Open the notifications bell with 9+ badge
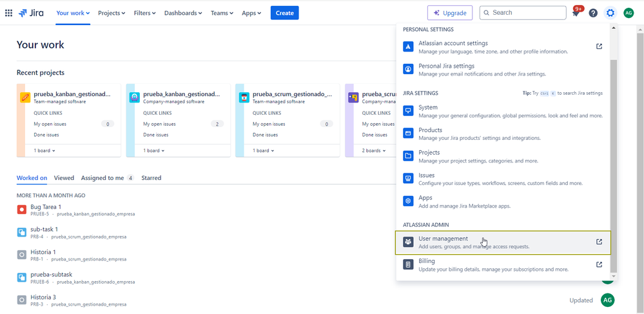The image size is (644, 314). click(x=576, y=13)
